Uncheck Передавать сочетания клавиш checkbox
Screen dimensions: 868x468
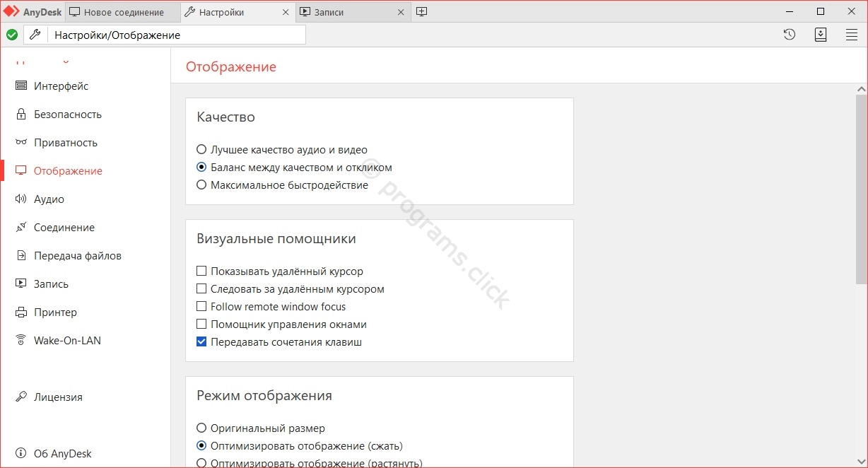[201, 342]
